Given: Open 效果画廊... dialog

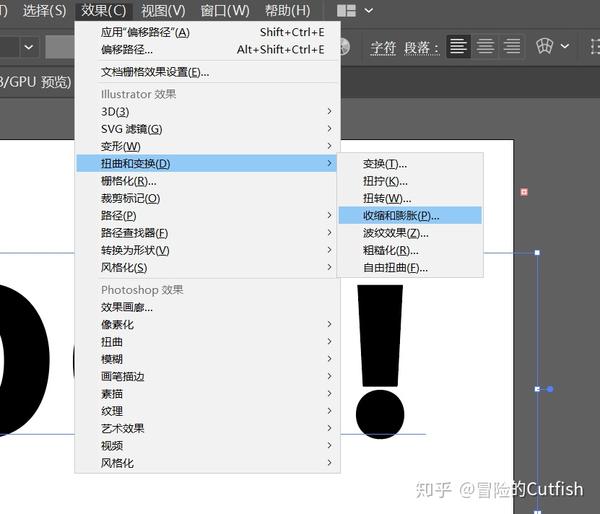Looking at the screenshot, I should click(208, 307).
